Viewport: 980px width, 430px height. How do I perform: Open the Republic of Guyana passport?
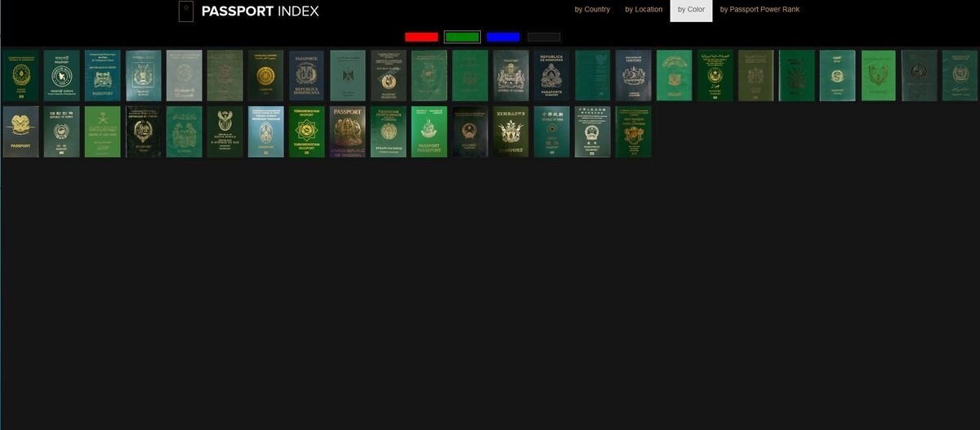[510, 75]
